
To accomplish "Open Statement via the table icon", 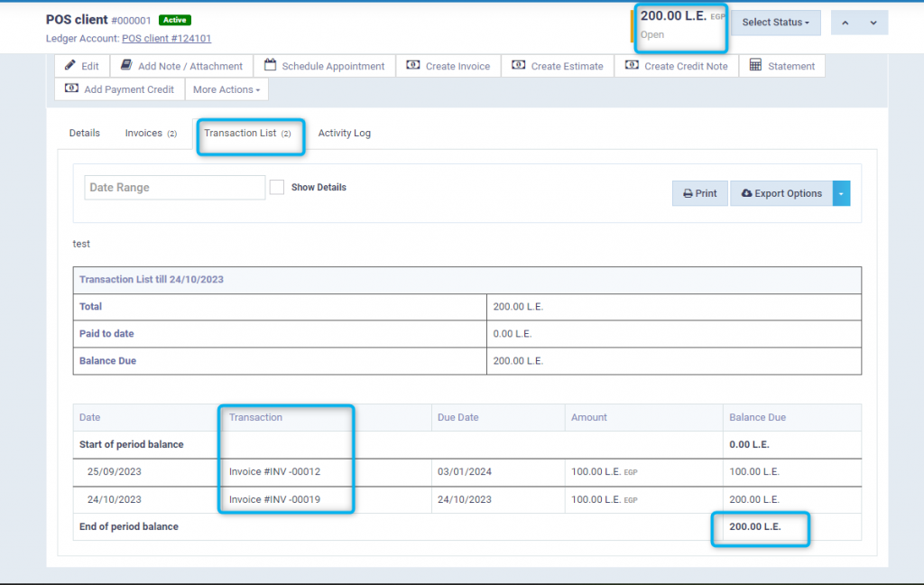I will coord(756,65).
